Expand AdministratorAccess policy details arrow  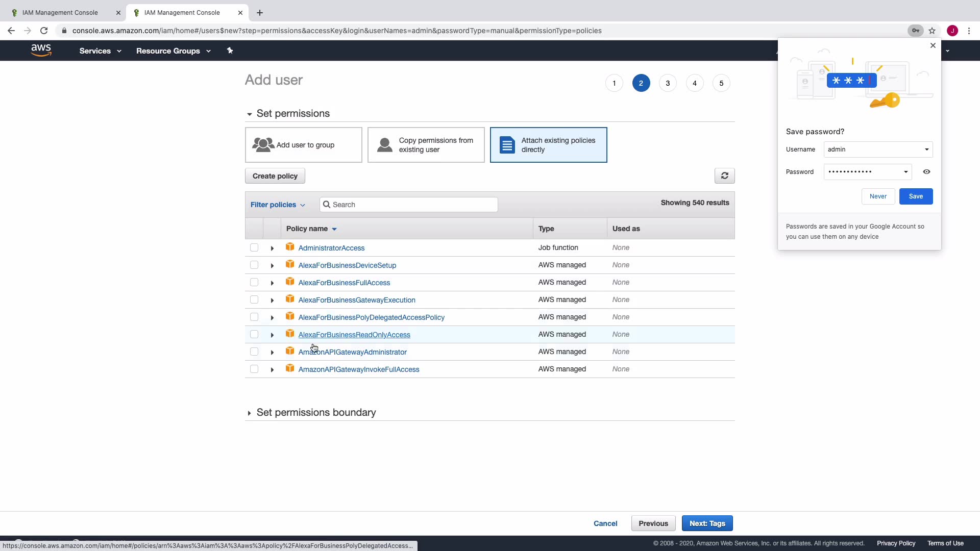[272, 248]
